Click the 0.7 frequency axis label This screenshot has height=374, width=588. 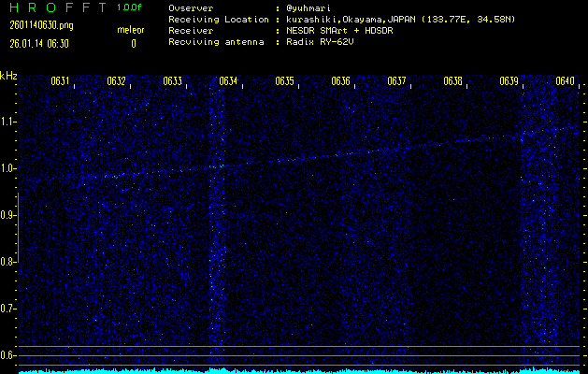(x=8, y=309)
